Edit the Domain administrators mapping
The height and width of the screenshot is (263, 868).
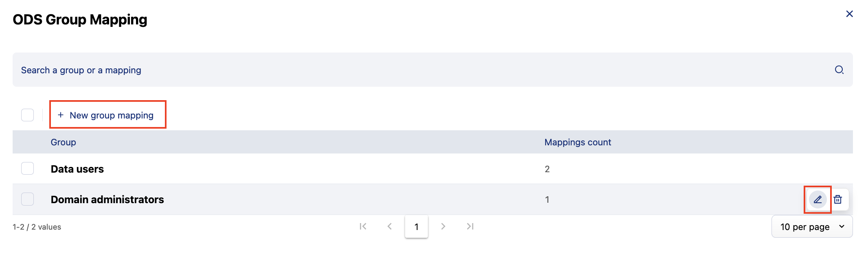[x=818, y=199]
